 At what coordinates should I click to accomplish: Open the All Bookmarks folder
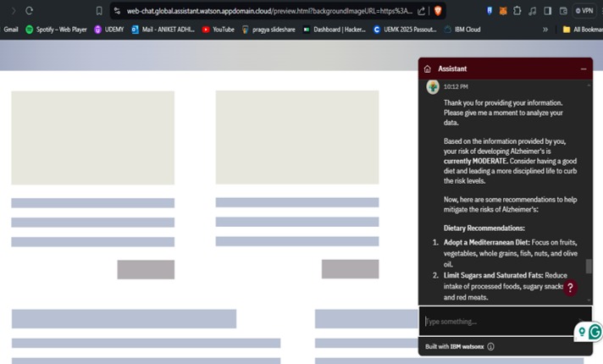[x=582, y=30]
